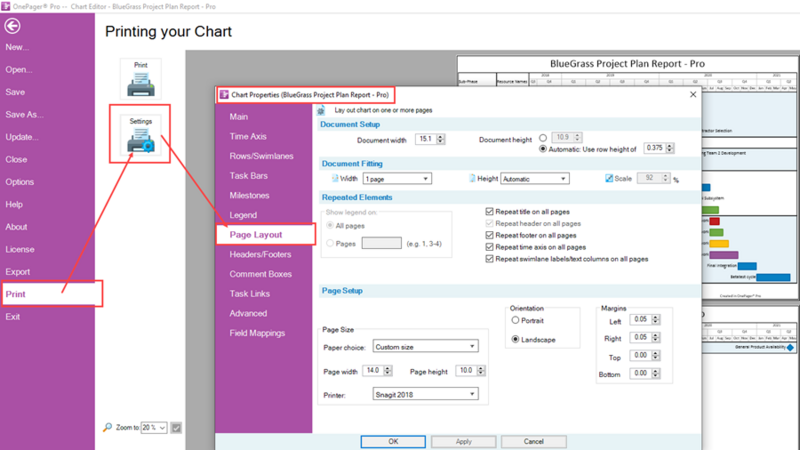Click the Cancel button

pyautogui.click(x=534, y=441)
